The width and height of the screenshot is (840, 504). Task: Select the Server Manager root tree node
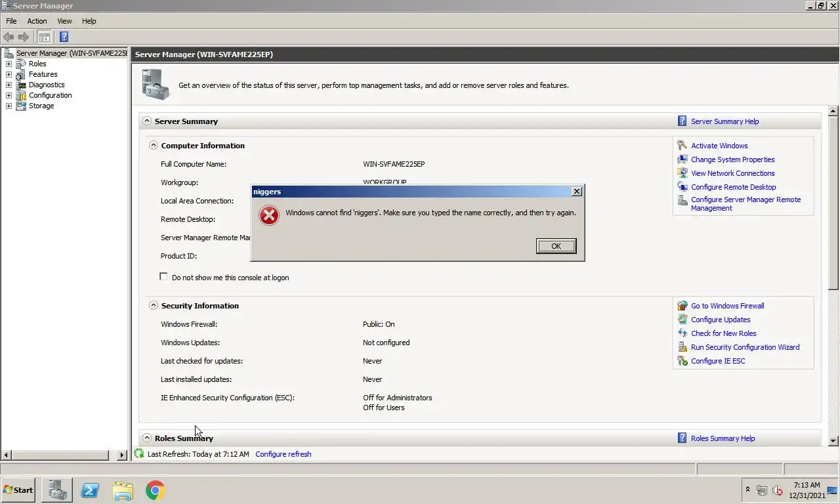click(72, 53)
